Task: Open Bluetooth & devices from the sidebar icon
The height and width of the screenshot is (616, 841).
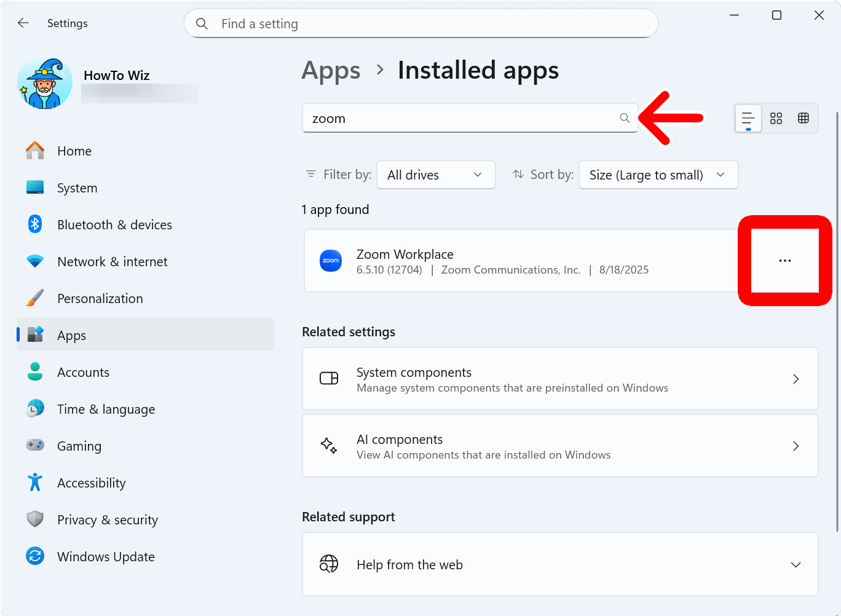Action: (35, 224)
